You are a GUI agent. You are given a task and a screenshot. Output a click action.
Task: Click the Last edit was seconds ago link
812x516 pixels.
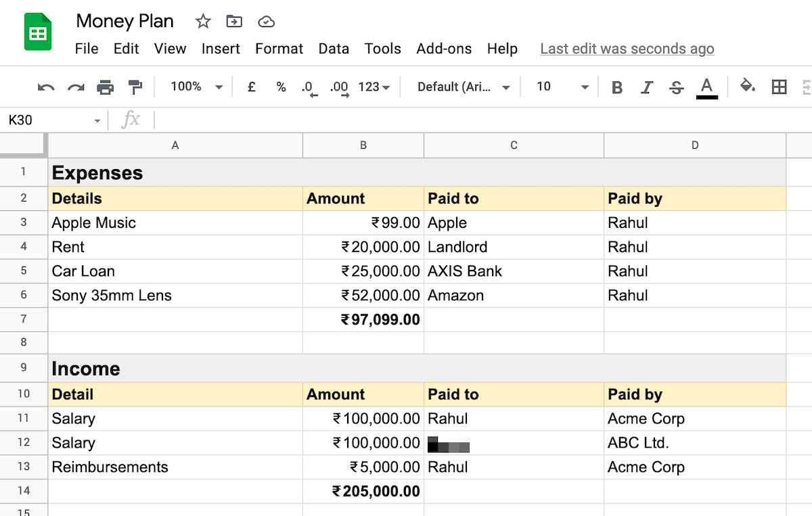[627, 49]
